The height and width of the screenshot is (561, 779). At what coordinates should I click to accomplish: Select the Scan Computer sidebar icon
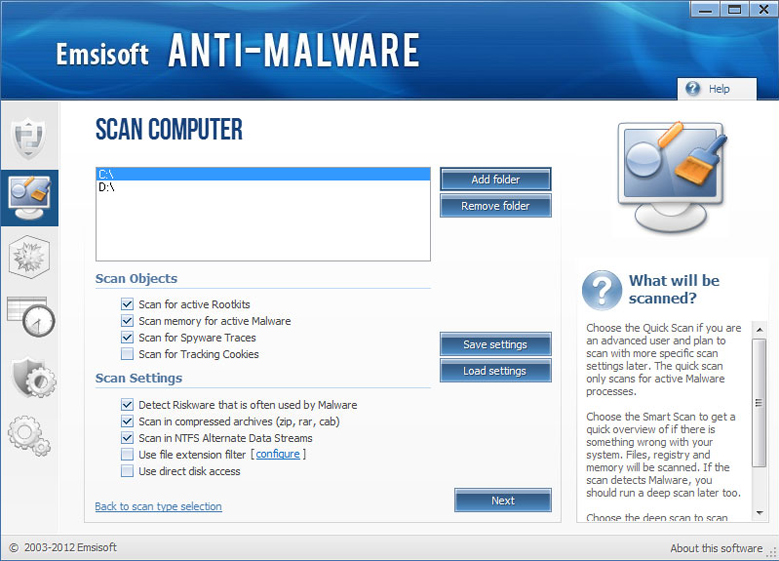[29, 198]
